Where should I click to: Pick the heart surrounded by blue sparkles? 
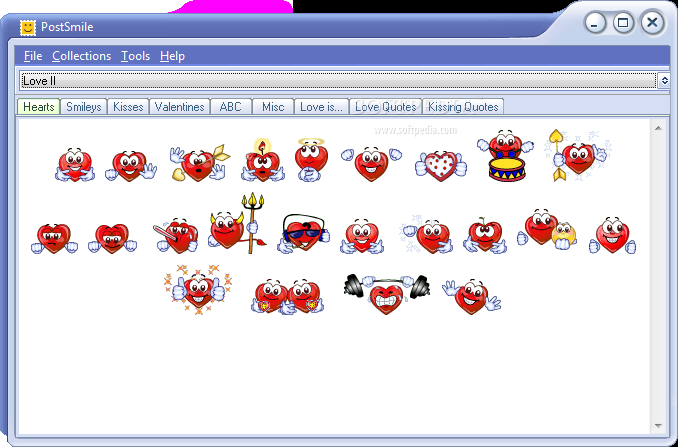[x=427, y=235]
